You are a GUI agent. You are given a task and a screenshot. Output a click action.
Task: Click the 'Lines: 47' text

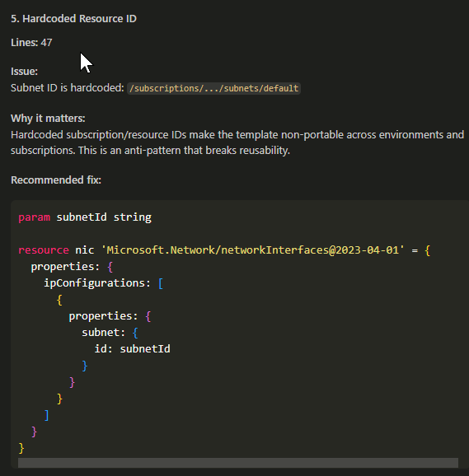(31, 43)
